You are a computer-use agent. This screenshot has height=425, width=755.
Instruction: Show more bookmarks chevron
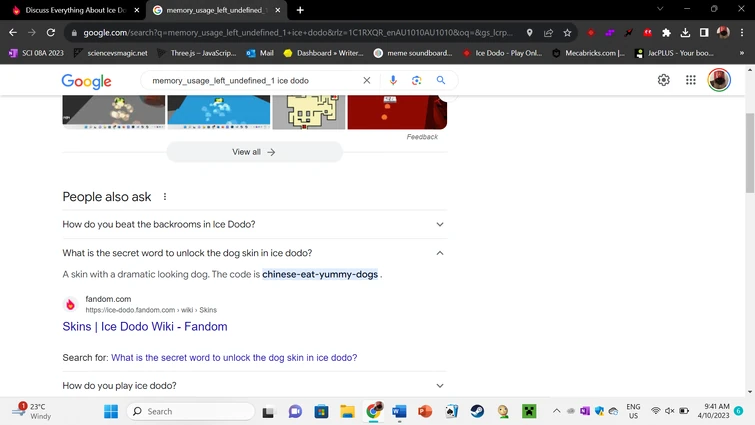click(742, 53)
